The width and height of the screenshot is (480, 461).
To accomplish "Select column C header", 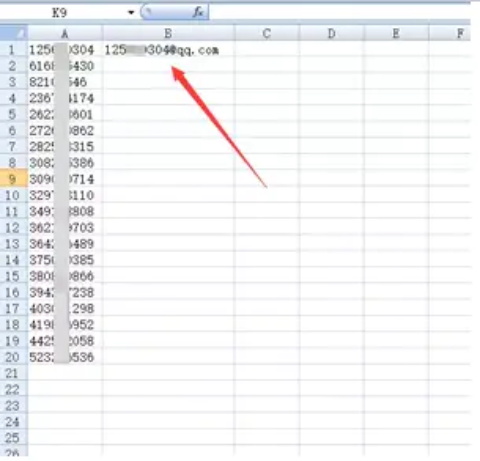I will (266, 33).
